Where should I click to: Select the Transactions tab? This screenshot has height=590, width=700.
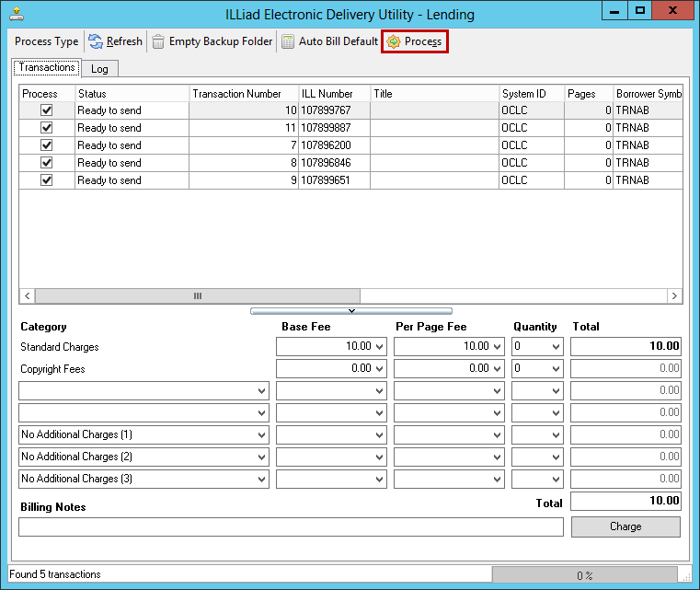46,68
